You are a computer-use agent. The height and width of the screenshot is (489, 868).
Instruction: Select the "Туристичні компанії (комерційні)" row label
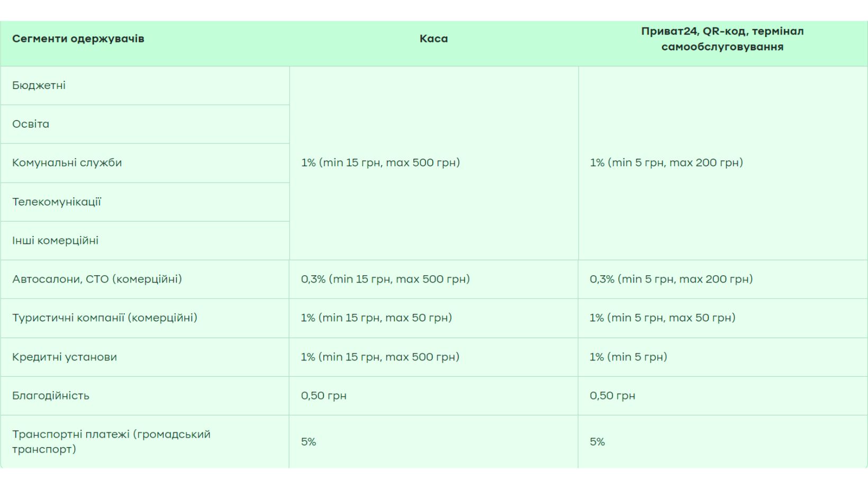point(105,318)
